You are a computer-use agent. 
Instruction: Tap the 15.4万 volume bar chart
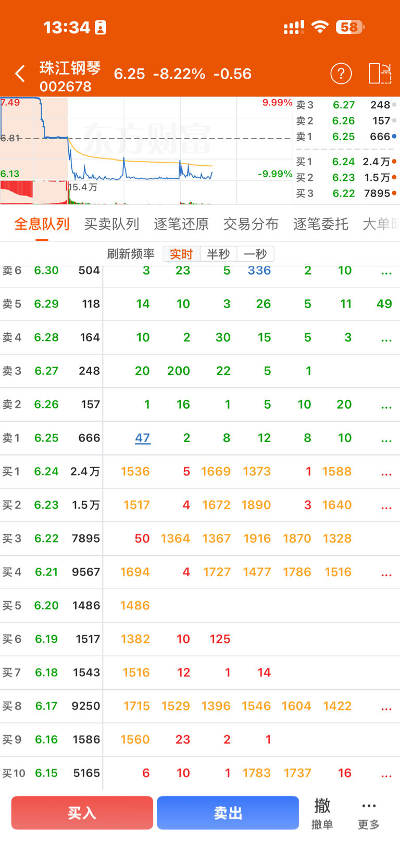146,192
